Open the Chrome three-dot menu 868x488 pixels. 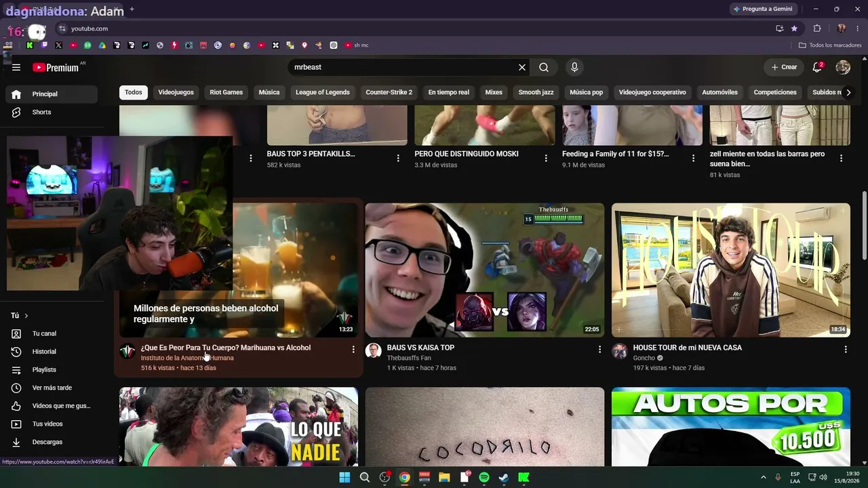pos(858,28)
